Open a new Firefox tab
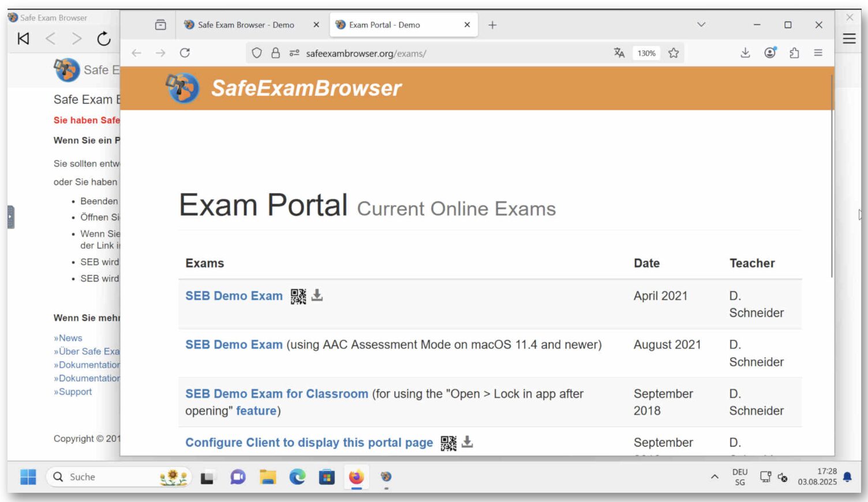 [492, 25]
